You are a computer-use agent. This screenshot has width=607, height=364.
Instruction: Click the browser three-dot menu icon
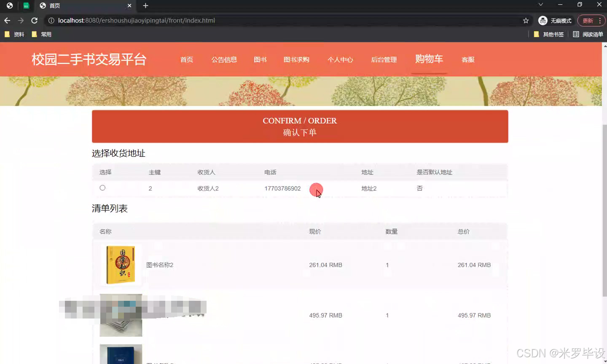[600, 20]
